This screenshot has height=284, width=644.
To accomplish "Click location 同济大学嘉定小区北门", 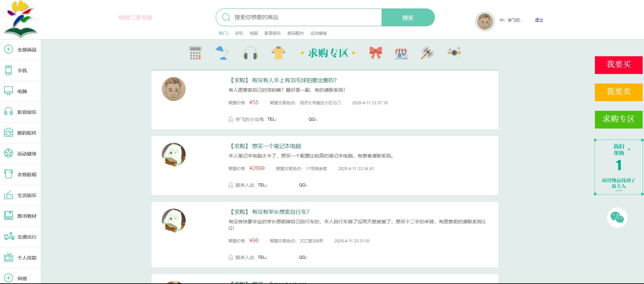I will (x=320, y=103).
